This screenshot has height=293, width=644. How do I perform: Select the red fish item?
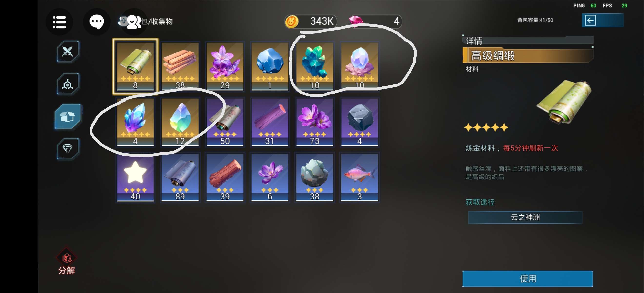[359, 178]
